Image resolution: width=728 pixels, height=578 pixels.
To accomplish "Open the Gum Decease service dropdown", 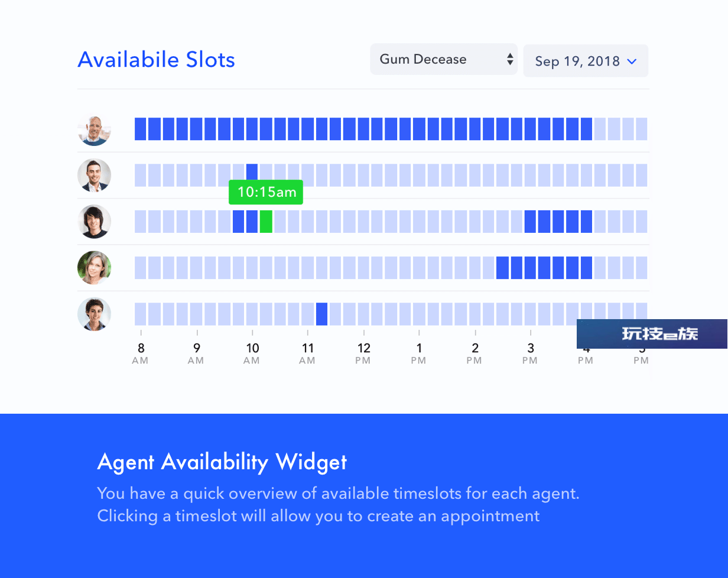I will tap(444, 59).
